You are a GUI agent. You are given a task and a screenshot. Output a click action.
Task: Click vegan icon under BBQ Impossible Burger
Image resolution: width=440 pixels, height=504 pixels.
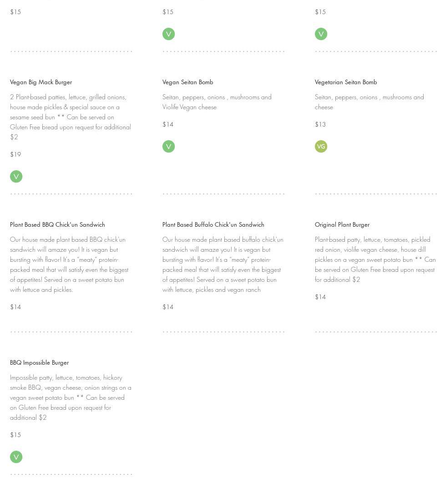point(16,457)
